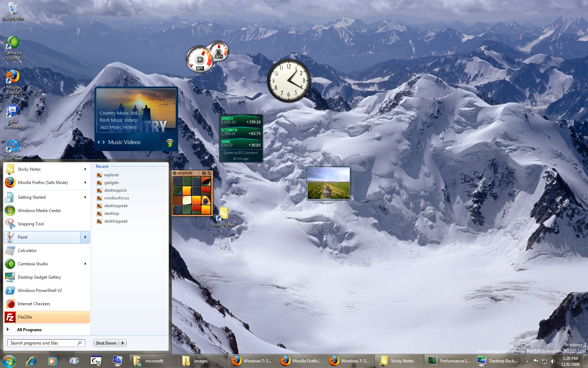
Task: Open Jazz Music Videos link
Action: 118,127
